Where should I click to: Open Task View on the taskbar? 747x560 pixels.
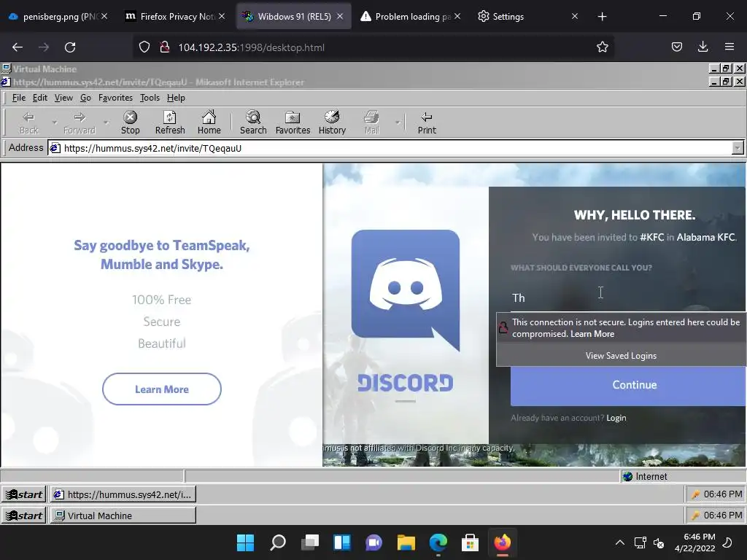point(310,542)
